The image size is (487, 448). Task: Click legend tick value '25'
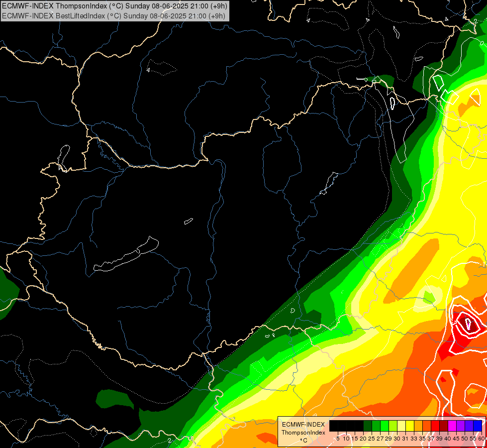(372, 439)
